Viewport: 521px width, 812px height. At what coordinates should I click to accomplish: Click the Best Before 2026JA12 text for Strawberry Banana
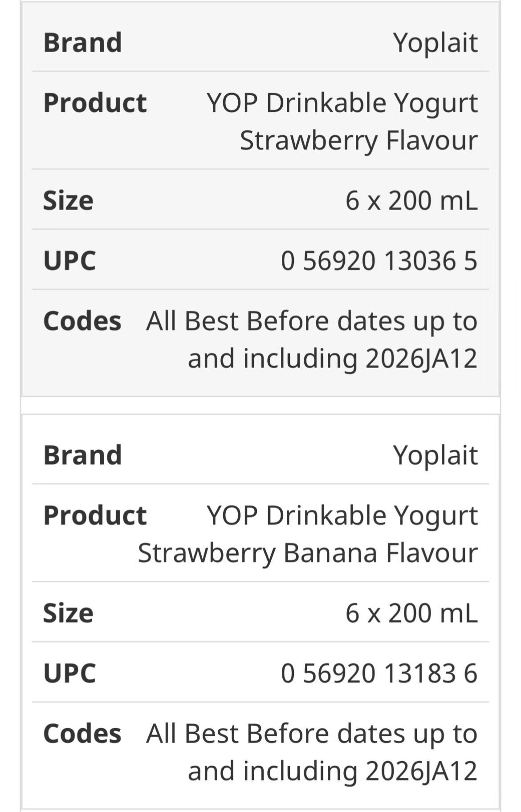click(x=312, y=752)
